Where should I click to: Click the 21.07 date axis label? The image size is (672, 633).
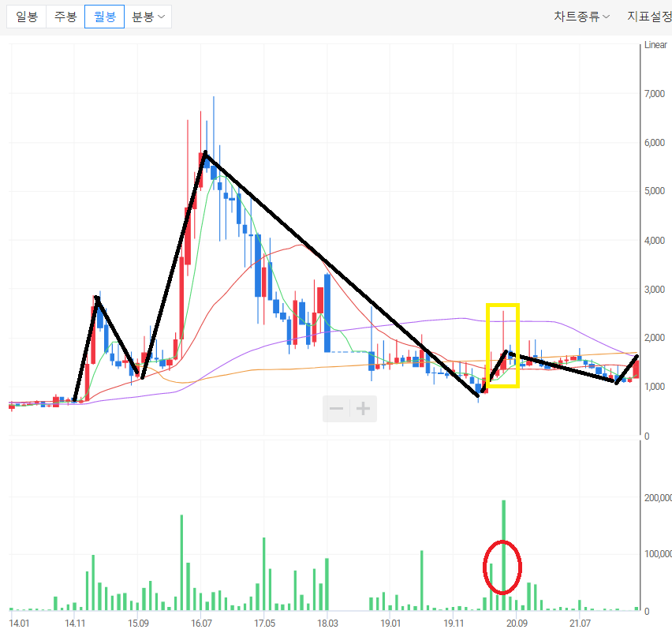pyautogui.click(x=580, y=624)
